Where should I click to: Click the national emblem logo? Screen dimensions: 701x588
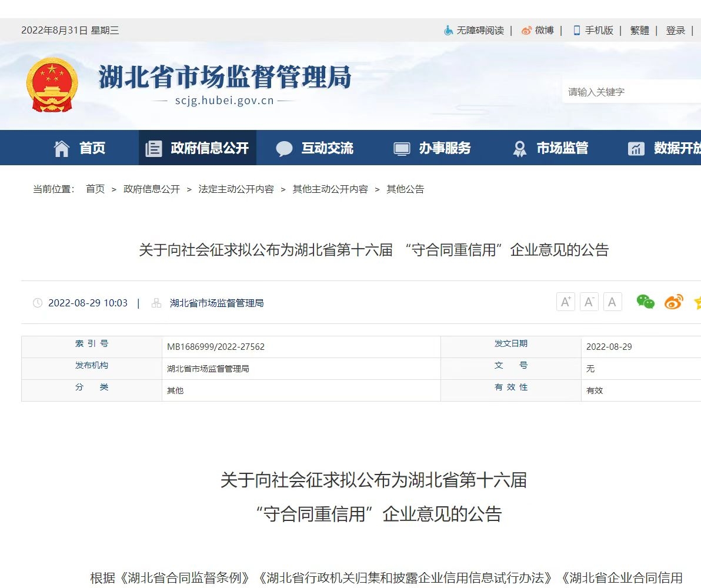tap(52, 85)
